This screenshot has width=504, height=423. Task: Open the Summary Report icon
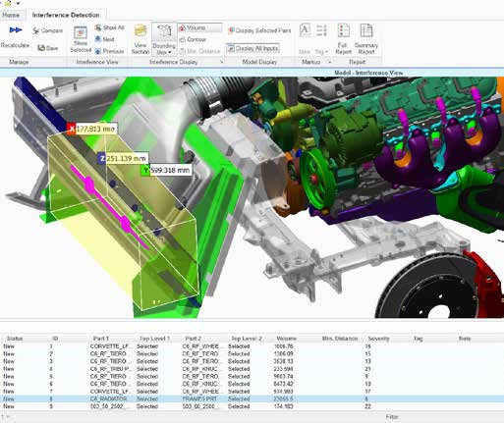[x=366, y=30]
